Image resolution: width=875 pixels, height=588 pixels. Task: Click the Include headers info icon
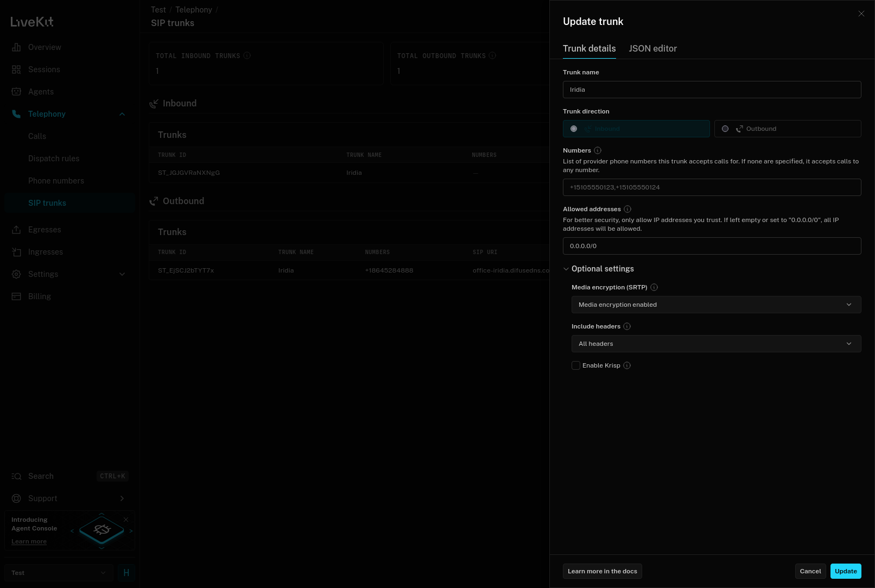(627, 326)
